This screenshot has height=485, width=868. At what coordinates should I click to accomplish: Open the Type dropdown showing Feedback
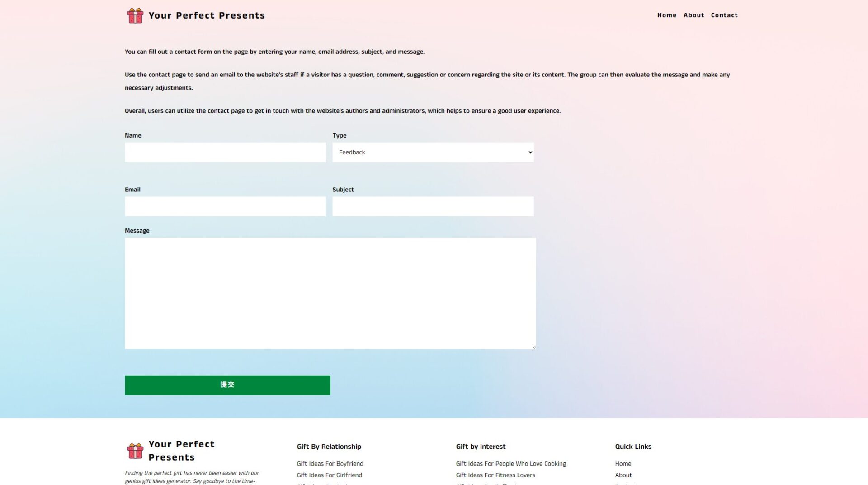tap(433, 152)
